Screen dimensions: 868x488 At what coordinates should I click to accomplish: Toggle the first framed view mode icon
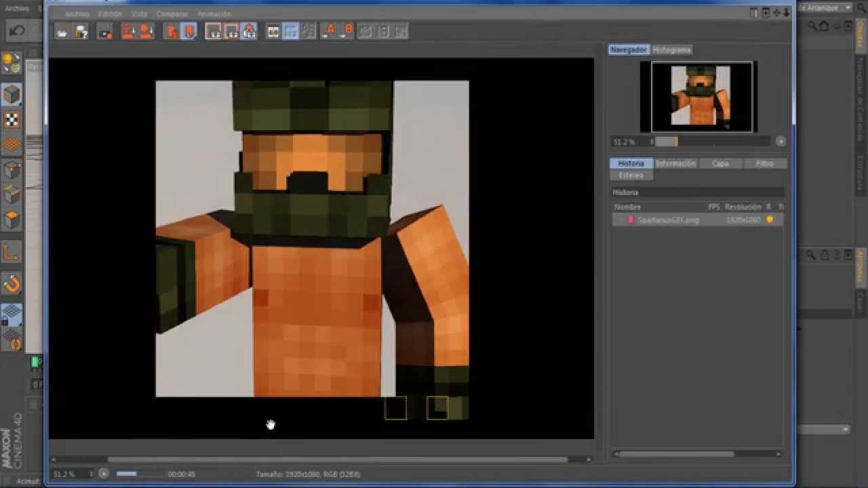pos(214,31)
